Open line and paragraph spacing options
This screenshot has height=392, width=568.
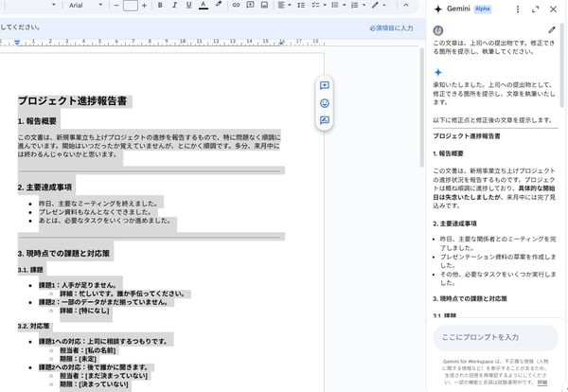(x=301, y=5)
